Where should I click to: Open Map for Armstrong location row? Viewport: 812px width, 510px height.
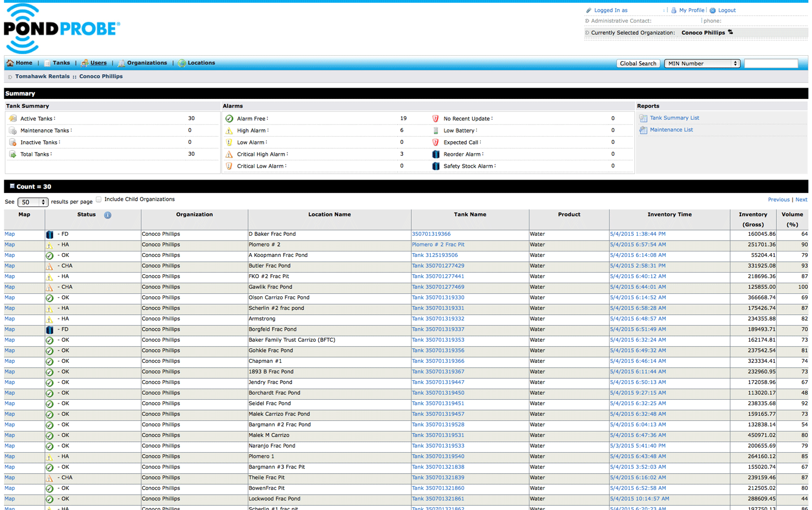tap(10, 319)
